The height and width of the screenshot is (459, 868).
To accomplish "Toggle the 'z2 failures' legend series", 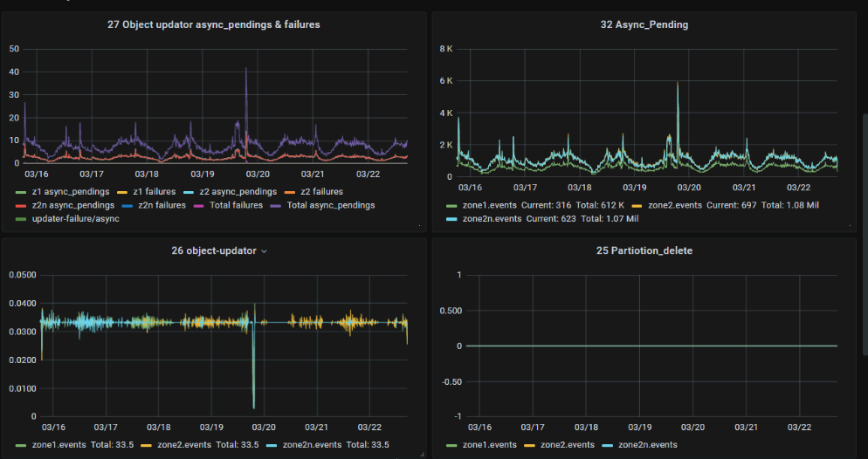I will point(321,191).
